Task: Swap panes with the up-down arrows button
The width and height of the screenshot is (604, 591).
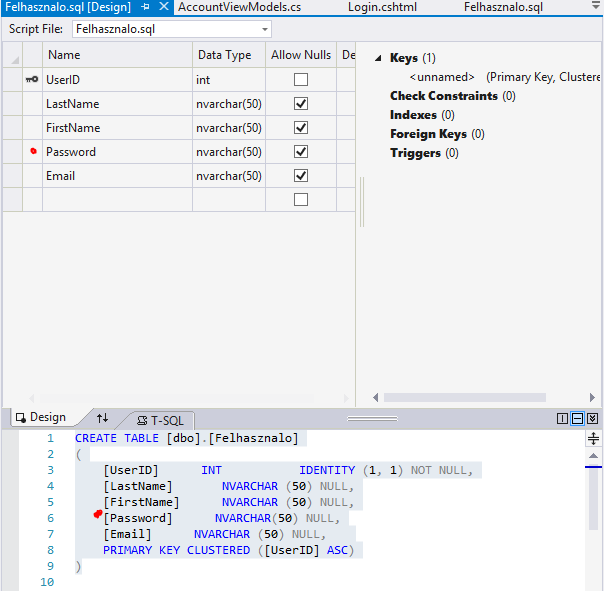Action: click(102, 418)
